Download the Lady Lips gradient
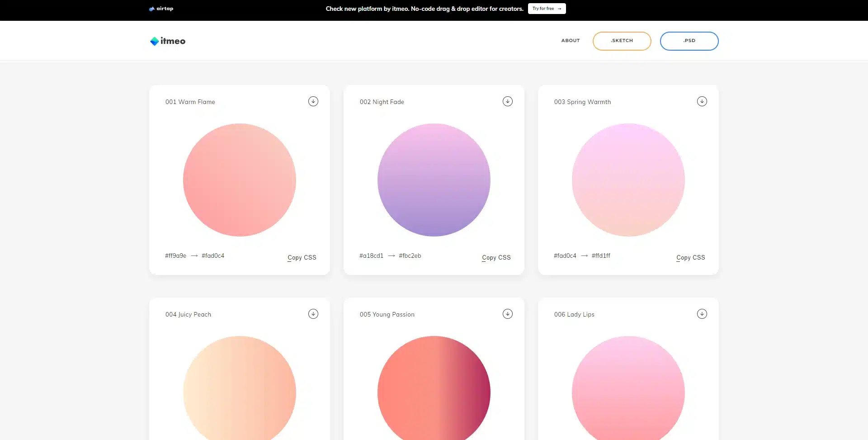868x440 pixels. (x=702, y=314)
